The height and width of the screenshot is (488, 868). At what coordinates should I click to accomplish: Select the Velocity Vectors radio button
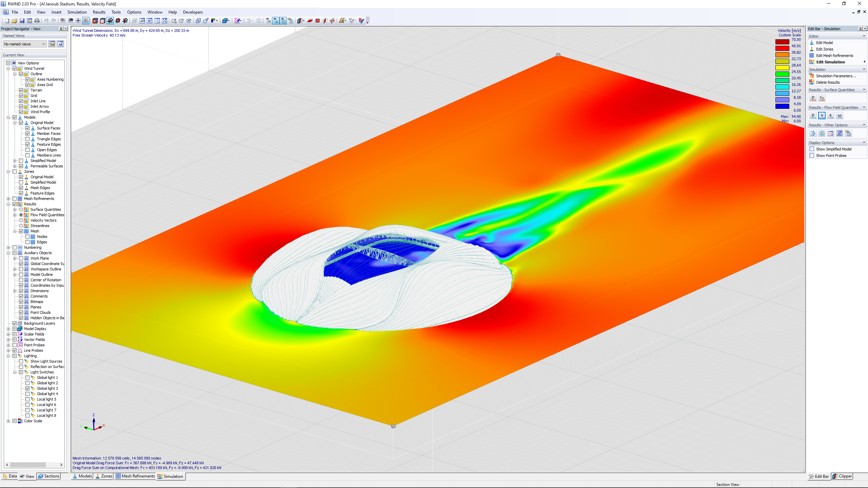pyautogui.click(x=21, y=220)
